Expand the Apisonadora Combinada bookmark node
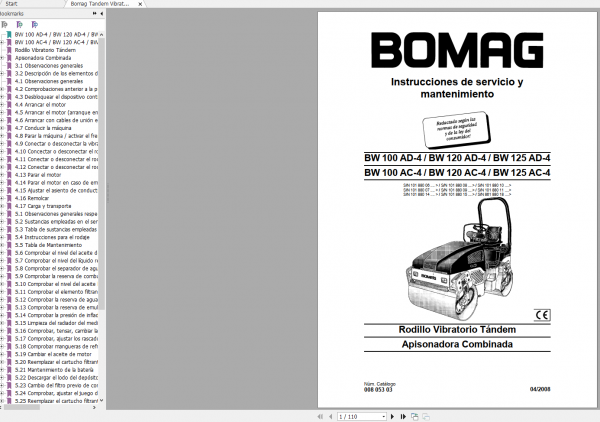This screenshot has height=422, width=600. coord(2,58)
